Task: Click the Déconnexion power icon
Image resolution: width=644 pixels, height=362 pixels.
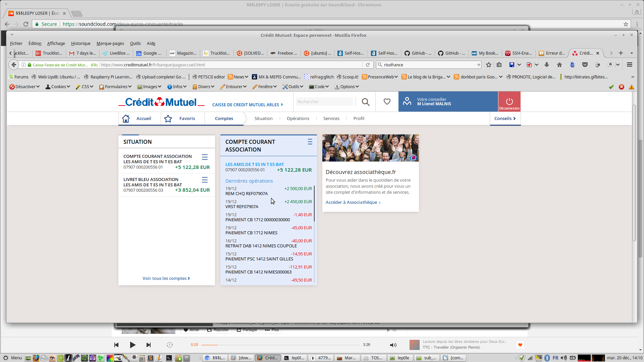Action: tap(509, 101)
